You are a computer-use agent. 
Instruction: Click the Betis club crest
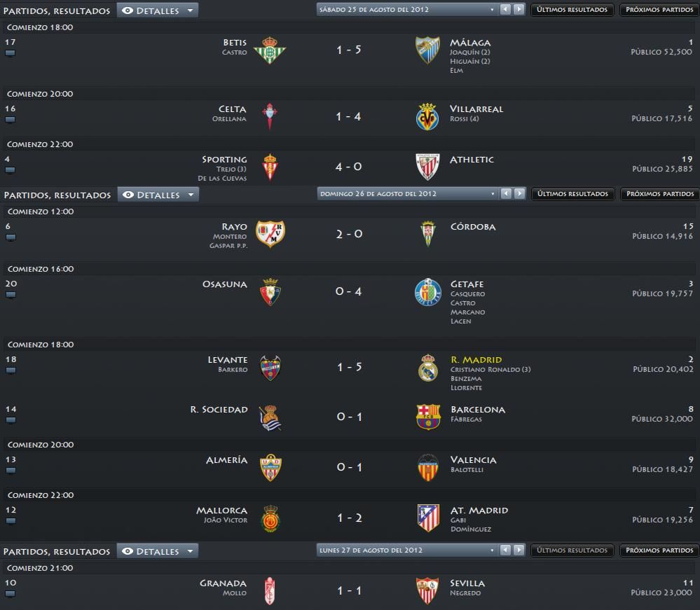[270, 50]
